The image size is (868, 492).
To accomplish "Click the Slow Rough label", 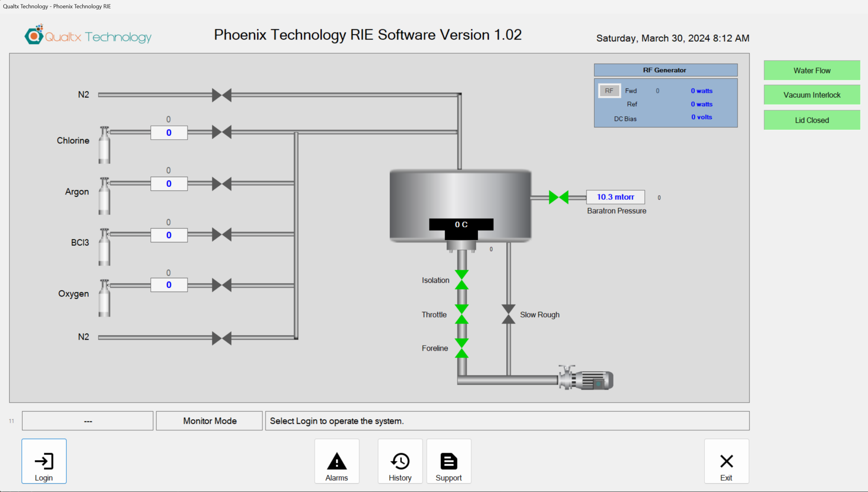I will [x=540, y=315].
